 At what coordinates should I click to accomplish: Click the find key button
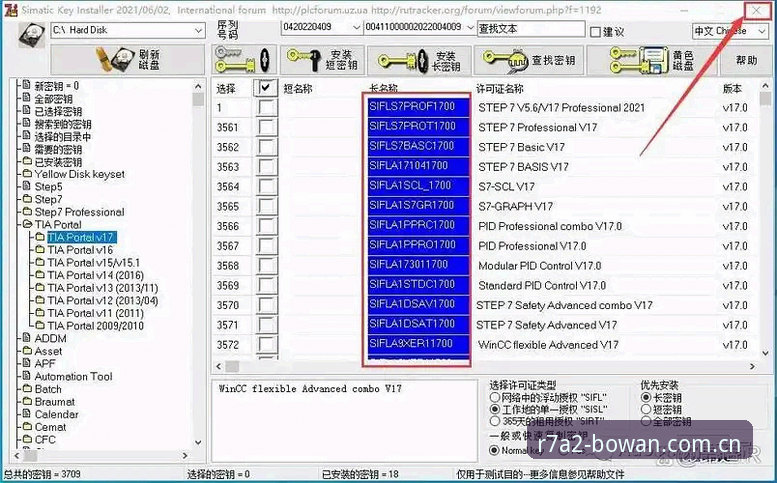coord(529,60)
